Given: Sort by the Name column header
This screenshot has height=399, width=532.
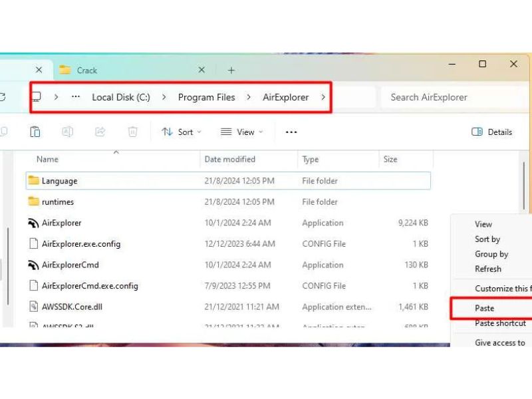Looking at the screenshot, I should [47, 159].
